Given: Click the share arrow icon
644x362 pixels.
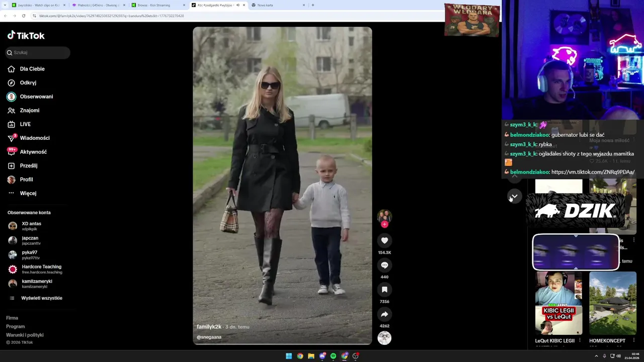Looking at the screenshot, I should pyautogui.click(x=384, y=314).
